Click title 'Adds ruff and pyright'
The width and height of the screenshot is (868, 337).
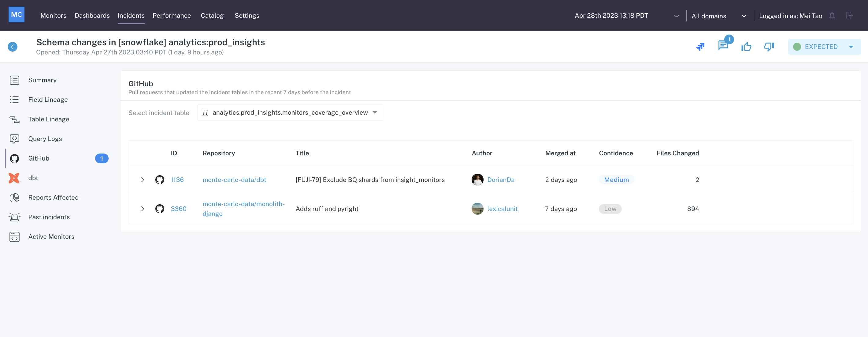click(327, 209)
